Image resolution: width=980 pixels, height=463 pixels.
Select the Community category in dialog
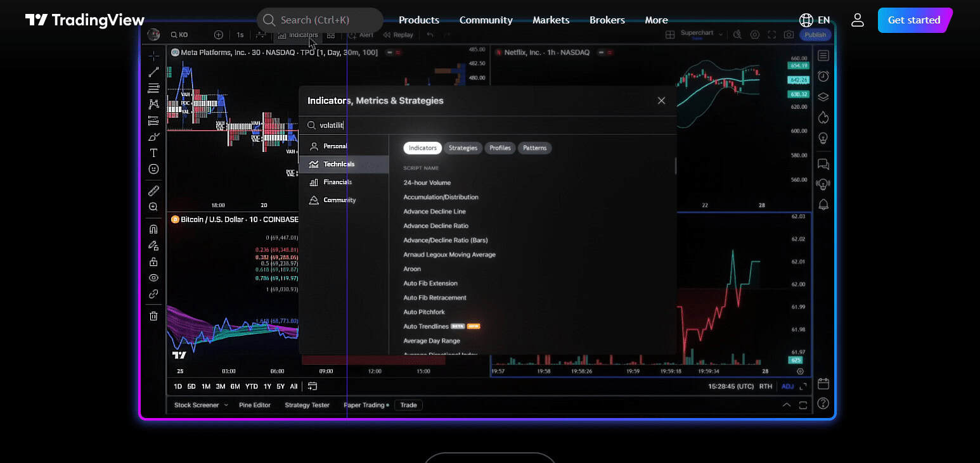click(344, 200)
